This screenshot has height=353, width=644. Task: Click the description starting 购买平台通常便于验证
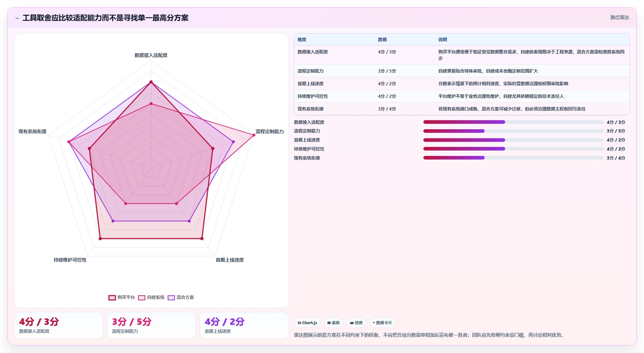(x=531, y=55)
